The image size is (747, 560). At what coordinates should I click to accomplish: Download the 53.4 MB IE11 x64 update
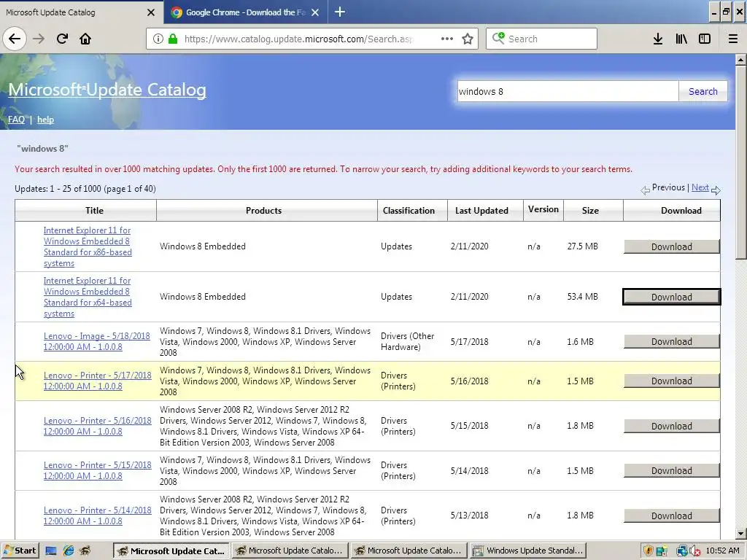pyautogui.click(x=671, y=297)
